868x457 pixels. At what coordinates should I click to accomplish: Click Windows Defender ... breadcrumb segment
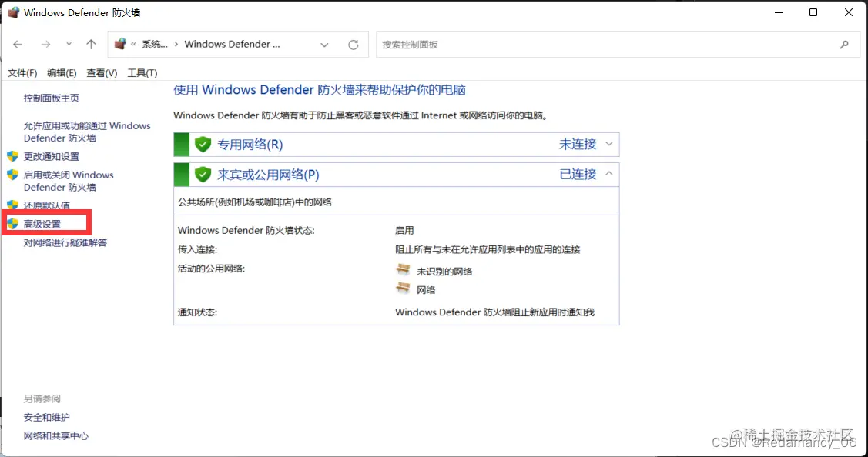(x=232, y=45)
